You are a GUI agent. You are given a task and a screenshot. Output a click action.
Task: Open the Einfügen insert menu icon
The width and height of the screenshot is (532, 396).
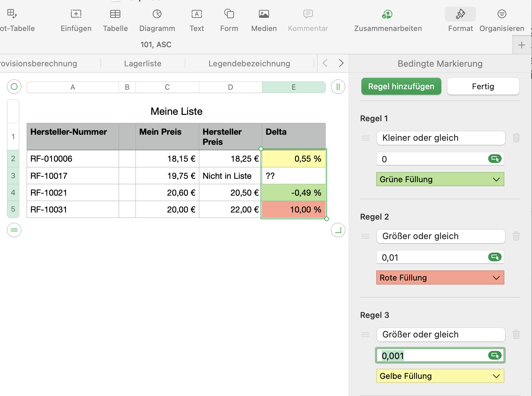pos(76,14)
